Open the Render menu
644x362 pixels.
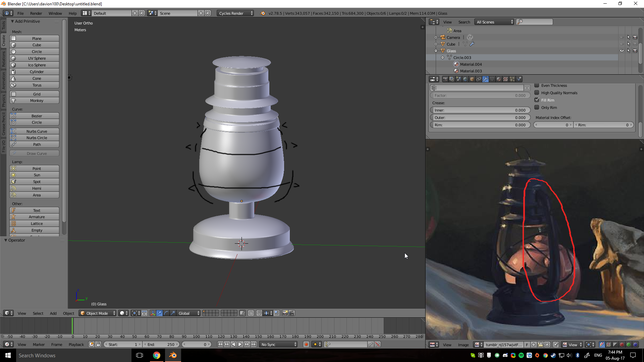[36, 13]
